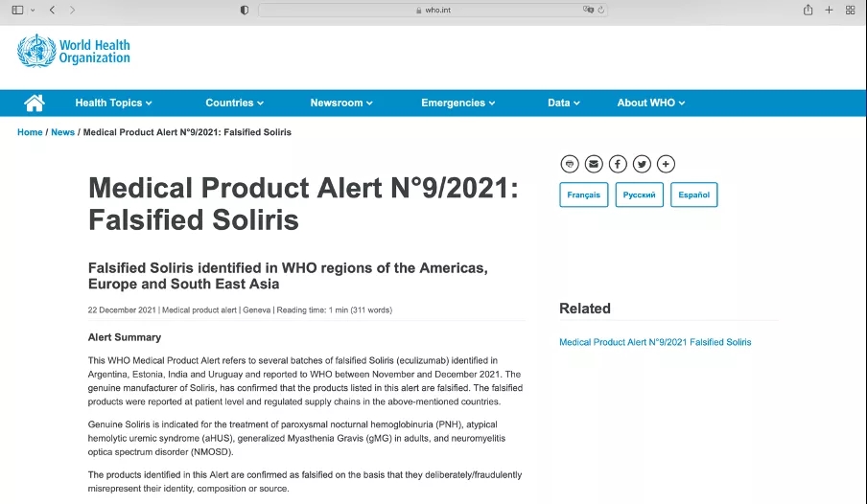The width and height of the screenshot is (867, 504).
Task: Click the browser back arrow
Action: [52, 10]
